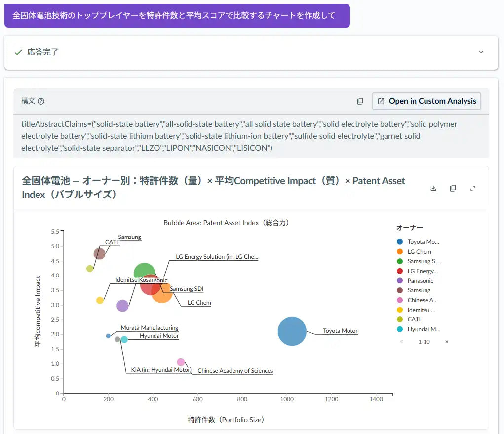
Task: Select the pink Chinese Academy of Sciences bubble
Action: click(181, 362)
